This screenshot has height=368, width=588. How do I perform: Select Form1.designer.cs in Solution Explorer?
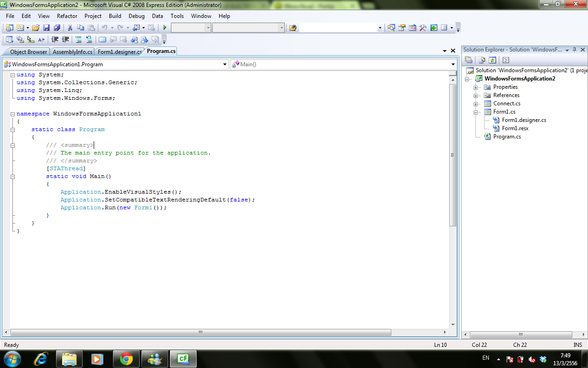[x=524, y=120]
